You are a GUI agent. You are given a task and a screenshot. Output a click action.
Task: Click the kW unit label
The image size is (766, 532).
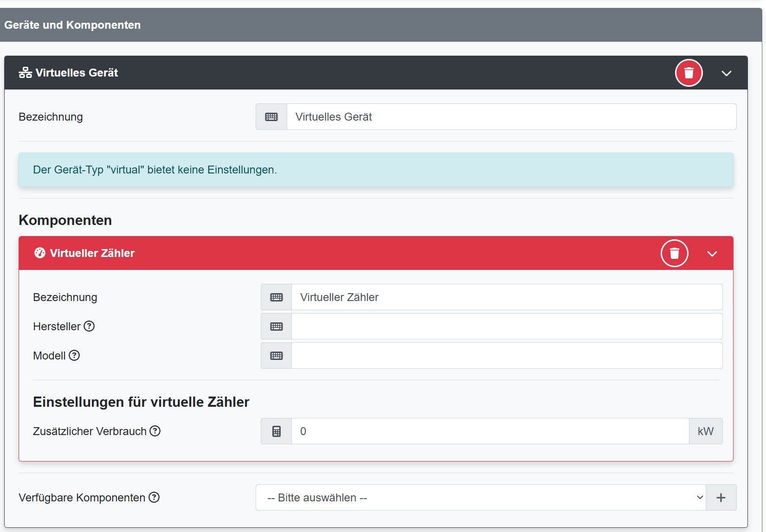point(706,431)
